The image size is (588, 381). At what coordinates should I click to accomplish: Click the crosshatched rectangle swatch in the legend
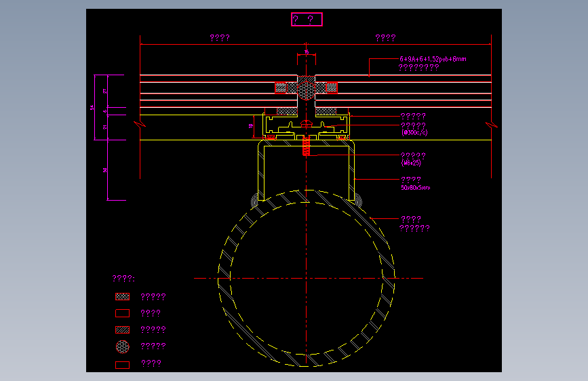click(x=122, y=297)
